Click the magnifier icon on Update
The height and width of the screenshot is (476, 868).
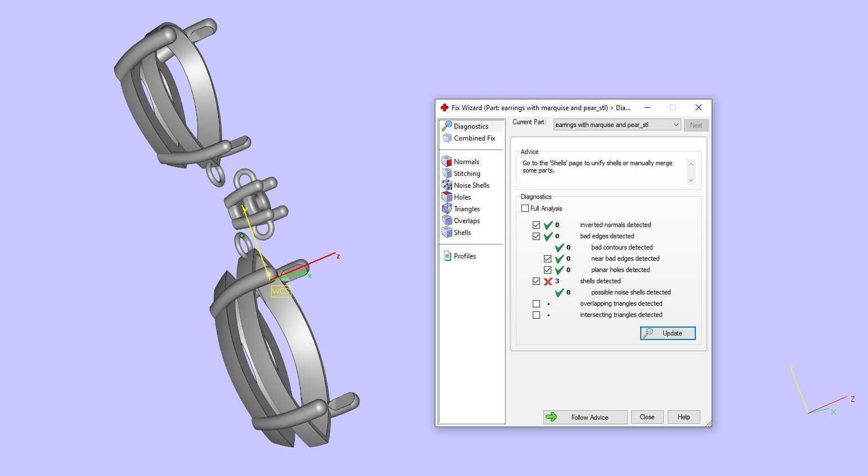(648, 333)
